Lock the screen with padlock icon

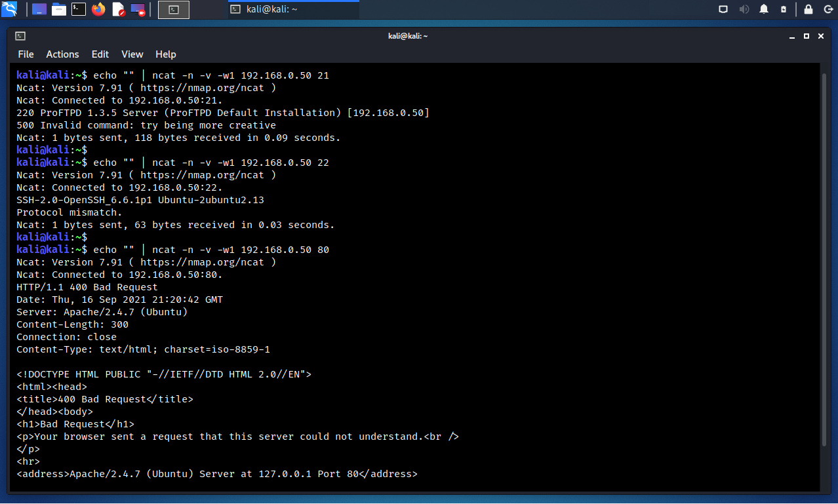pyautogui.click(x=808, y=9)
